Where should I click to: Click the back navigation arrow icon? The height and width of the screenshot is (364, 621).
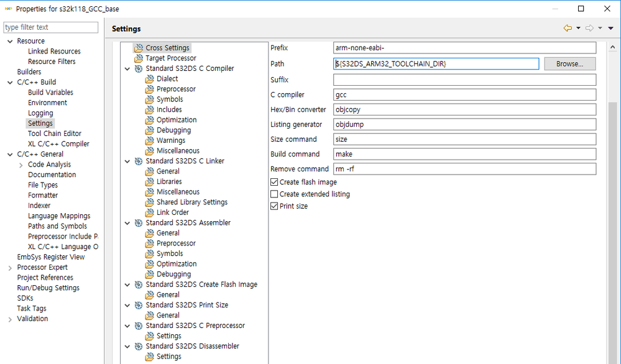(x=568, y=28)
